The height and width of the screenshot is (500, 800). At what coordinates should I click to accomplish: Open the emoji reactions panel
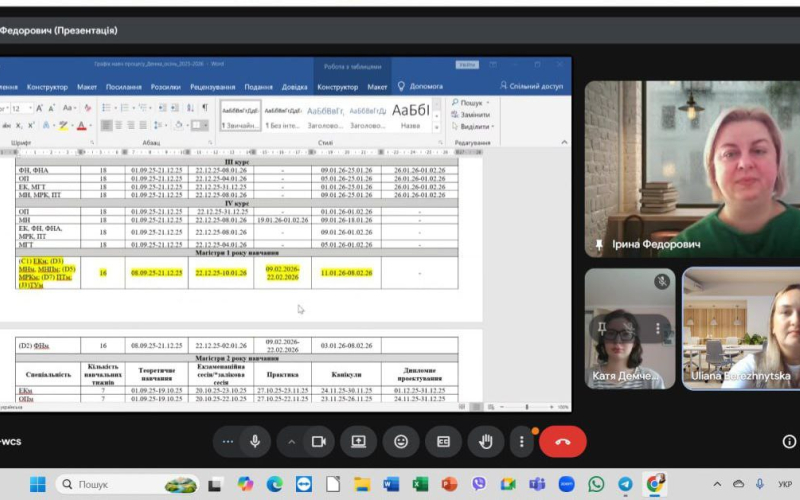pyautogui.click(x=401, y=441)
